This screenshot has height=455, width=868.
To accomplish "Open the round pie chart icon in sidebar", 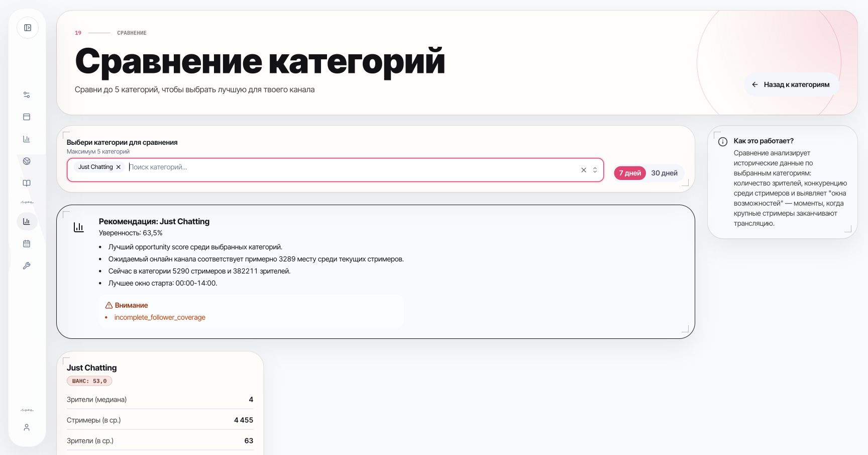I will click(x=27, y=161).
